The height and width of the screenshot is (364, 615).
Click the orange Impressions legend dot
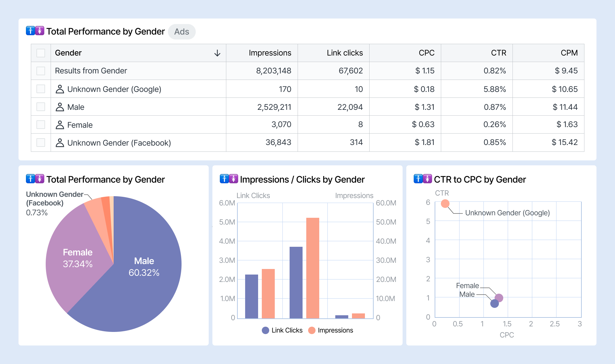pyautogui.click(x=312, y=330)
